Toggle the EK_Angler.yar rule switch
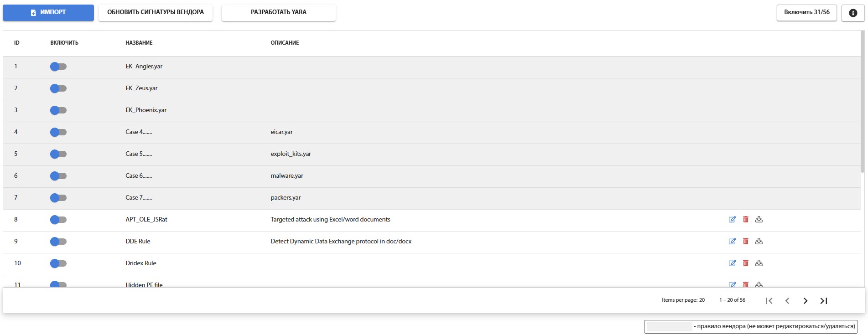This screenshot has height=335, width=868. 58,67
